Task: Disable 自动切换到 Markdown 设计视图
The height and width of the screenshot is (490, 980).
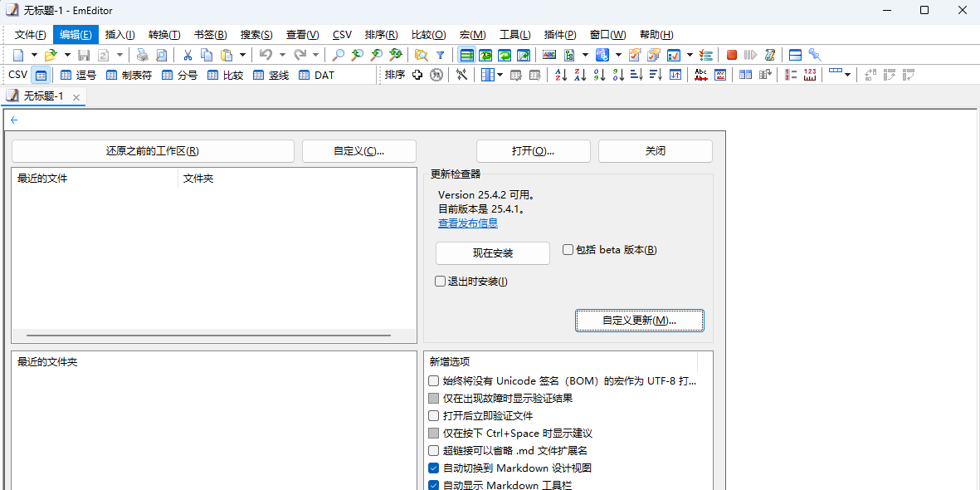Action: point(433,468)
